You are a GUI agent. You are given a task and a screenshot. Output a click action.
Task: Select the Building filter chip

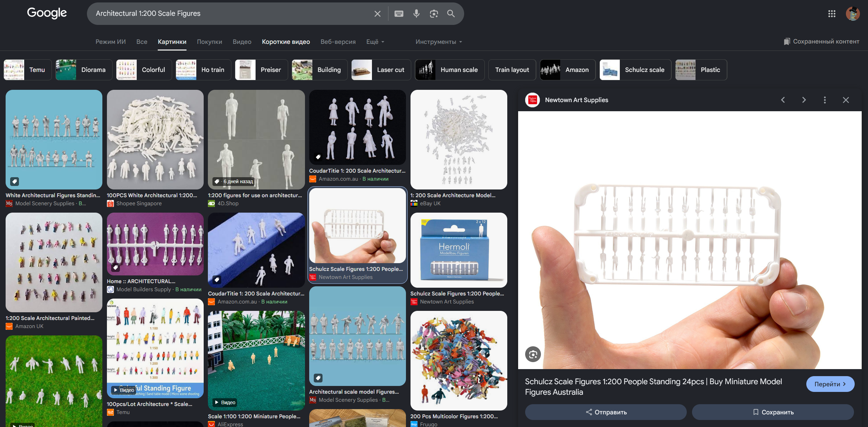tap(320, 70)
